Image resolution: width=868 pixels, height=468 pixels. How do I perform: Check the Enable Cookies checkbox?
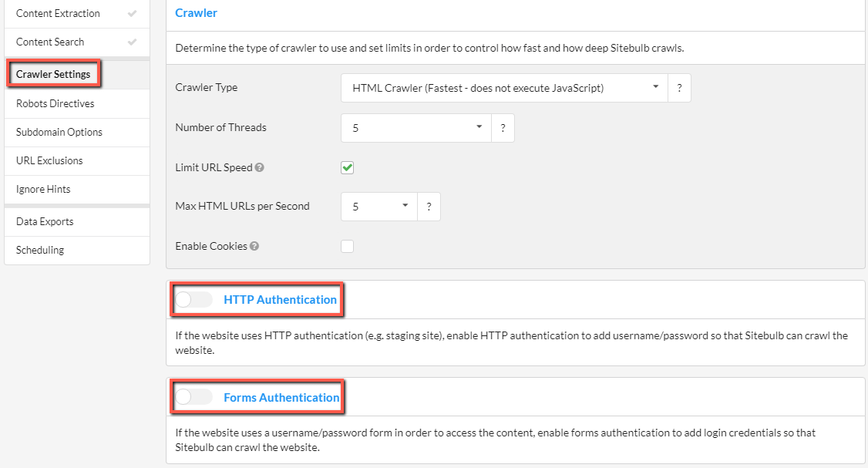pyautogui.click(x=347, y=246)
